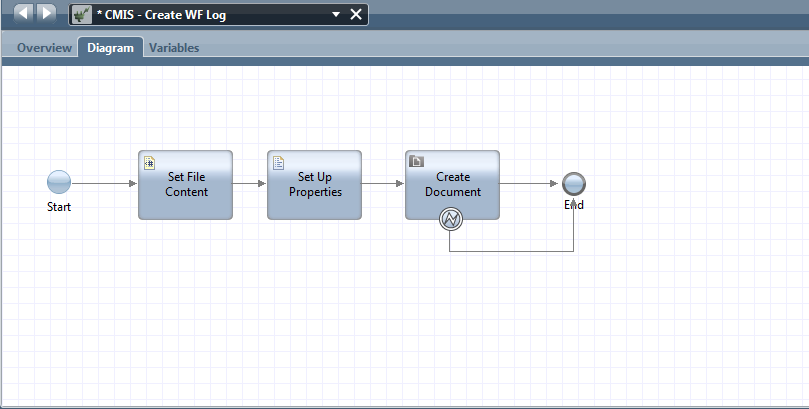Go back with the left arrow button
The width and height of the screenshot is (809, 409).
(x=24, y=13)
